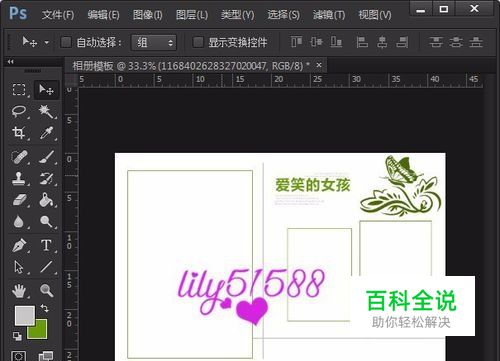The image size is (500, 361).
Task: Maximize the Photoshop window
Action: [444, 9]
